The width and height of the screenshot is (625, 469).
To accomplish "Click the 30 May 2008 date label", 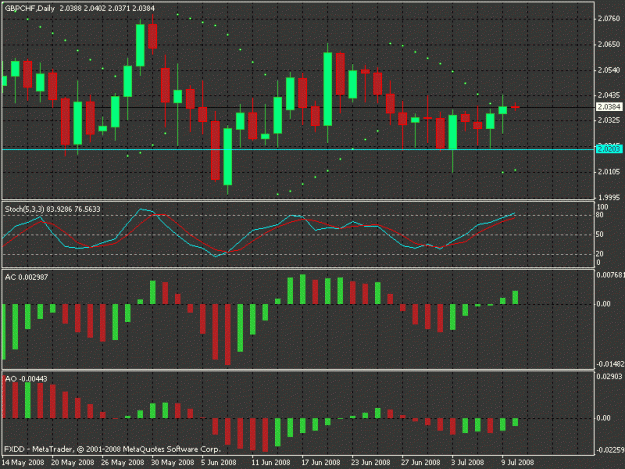I will click(x=173, y=463).
